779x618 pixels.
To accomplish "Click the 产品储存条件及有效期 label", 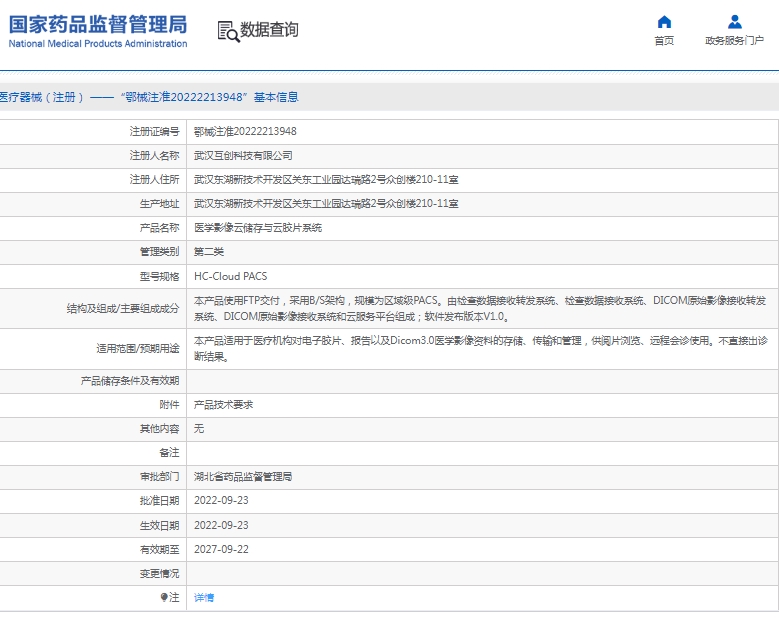I will [x=130, y=381].
